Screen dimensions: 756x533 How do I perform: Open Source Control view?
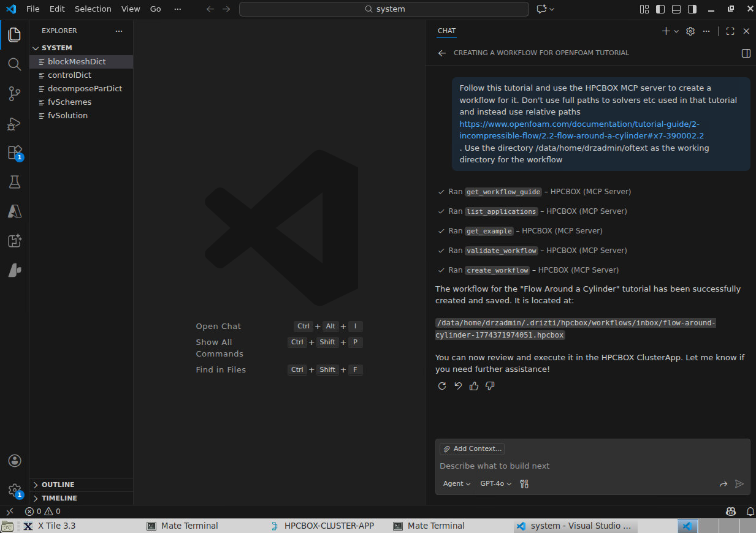14,94
